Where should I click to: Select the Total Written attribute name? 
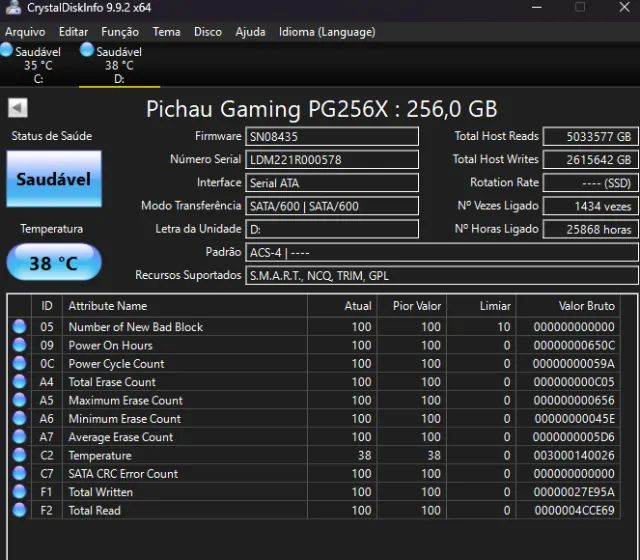coord(100,492)
